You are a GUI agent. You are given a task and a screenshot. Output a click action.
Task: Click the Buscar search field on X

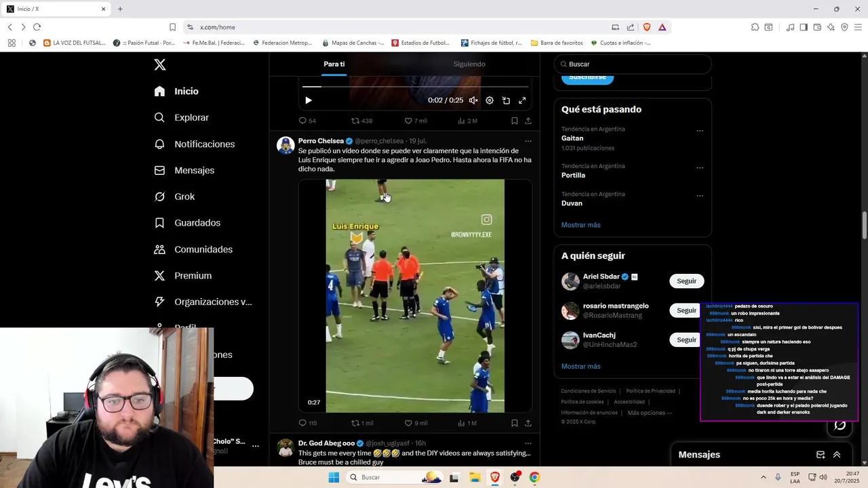click(x=633, y=64)
